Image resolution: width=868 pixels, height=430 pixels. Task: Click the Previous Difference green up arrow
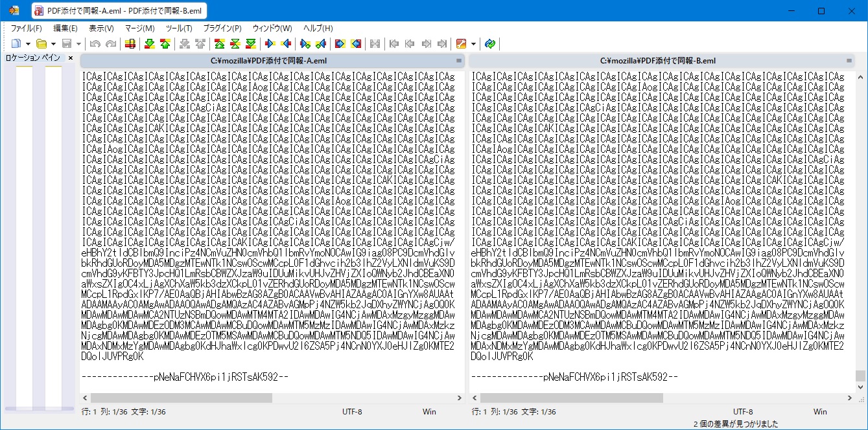(165, 44)
